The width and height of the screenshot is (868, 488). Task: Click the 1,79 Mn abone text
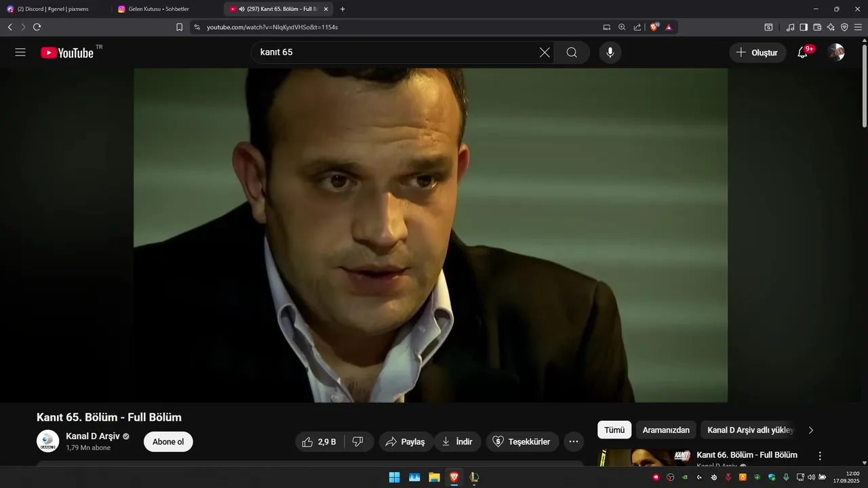[88, 448]
